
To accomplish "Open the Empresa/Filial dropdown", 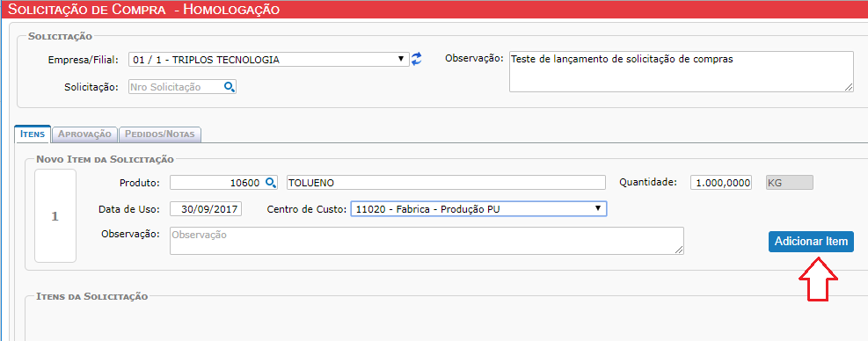I will coord(269,59).
